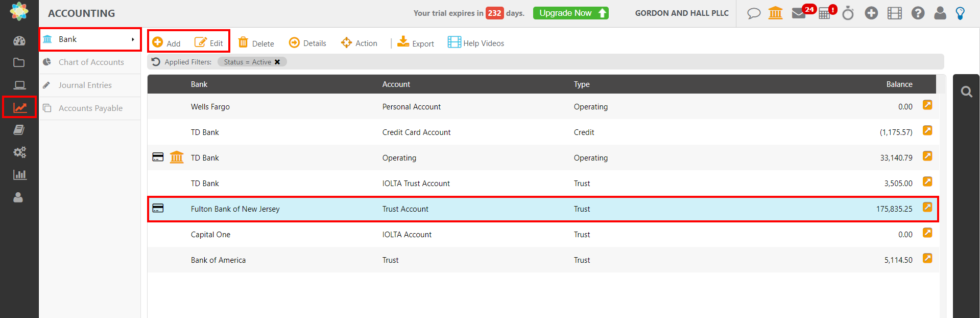980x318 pixels.
Task: Click the card icon in Fulton Bank row
Action: click(x=158, y=208)
